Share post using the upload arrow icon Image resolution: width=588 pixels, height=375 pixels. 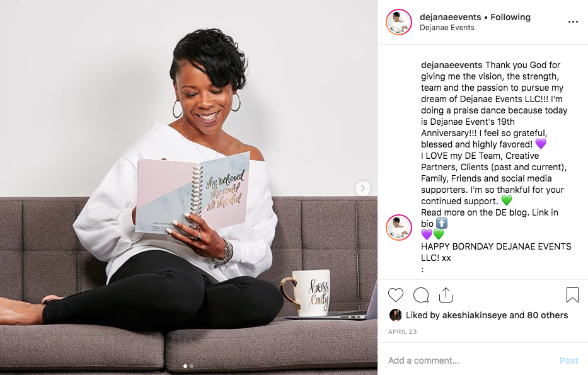[x=446, y=295]
